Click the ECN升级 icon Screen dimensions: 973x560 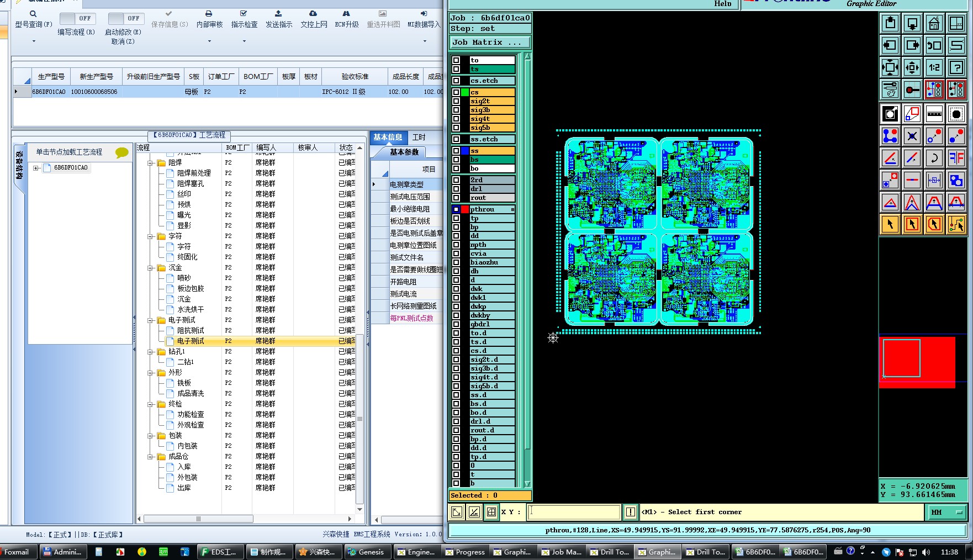(x=346, y=13)
